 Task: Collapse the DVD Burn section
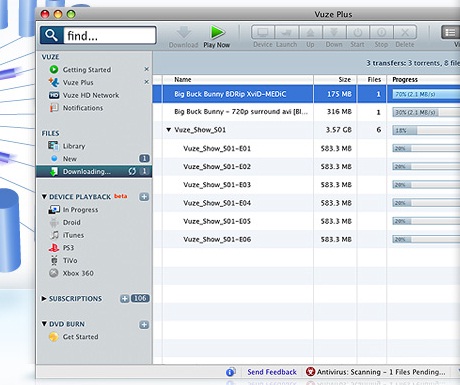pos(44,324)
